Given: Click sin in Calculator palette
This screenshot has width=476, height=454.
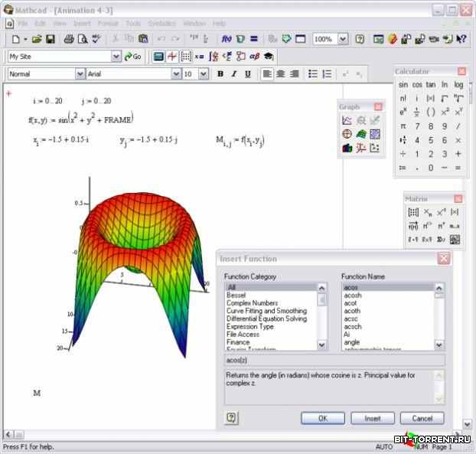Looking at the screenshot, I should click(403, 85).
